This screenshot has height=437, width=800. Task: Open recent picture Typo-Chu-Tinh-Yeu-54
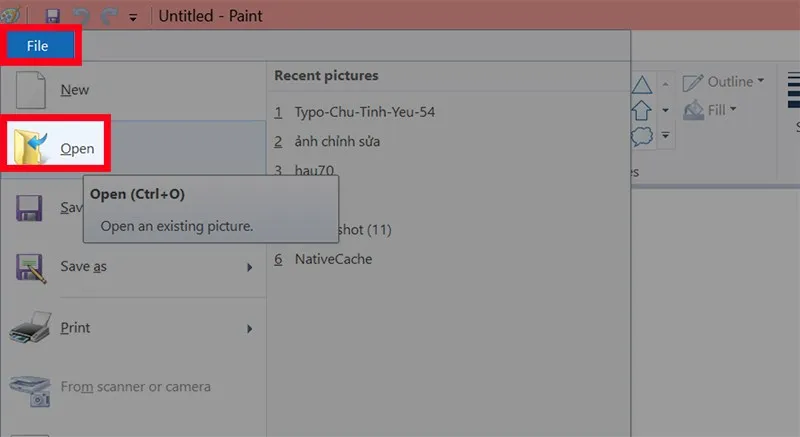(x=364, y=112)
